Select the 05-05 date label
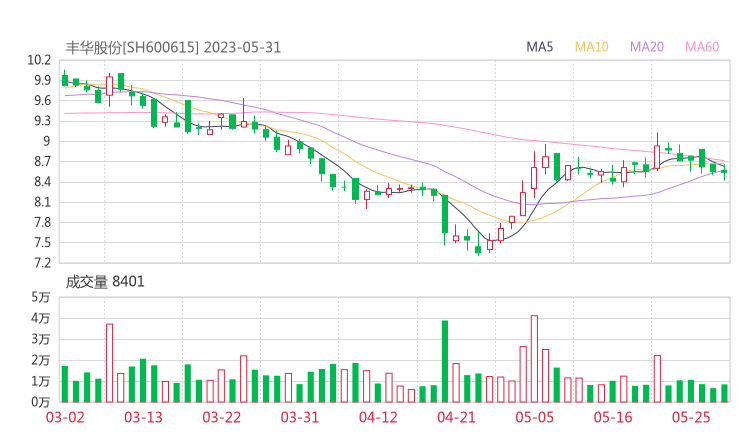Screen dimensions: 740x440 [535, 417]
